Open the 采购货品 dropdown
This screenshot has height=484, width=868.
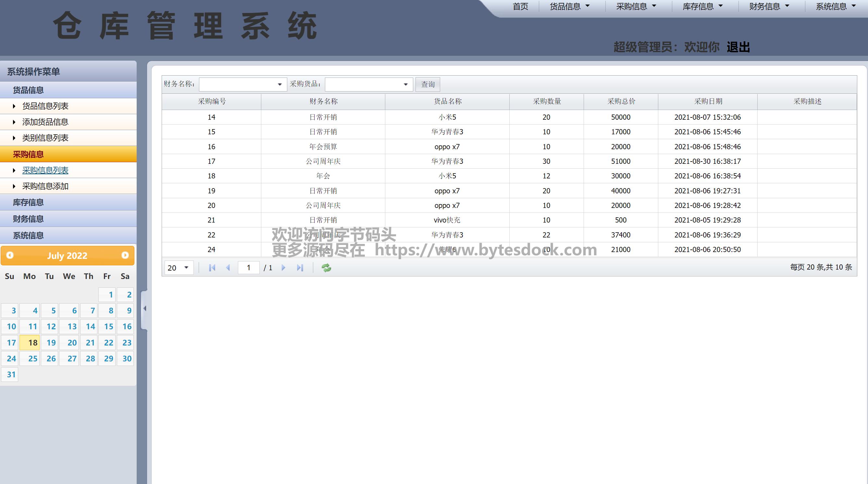click(x=405, y=85)
